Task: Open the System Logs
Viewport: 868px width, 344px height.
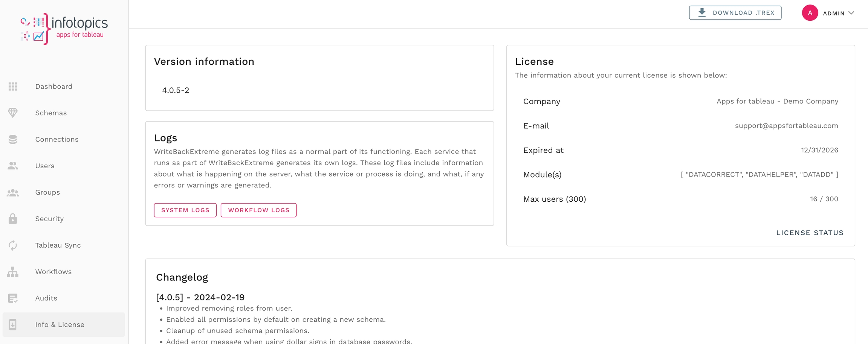Action: pos(185,210)
